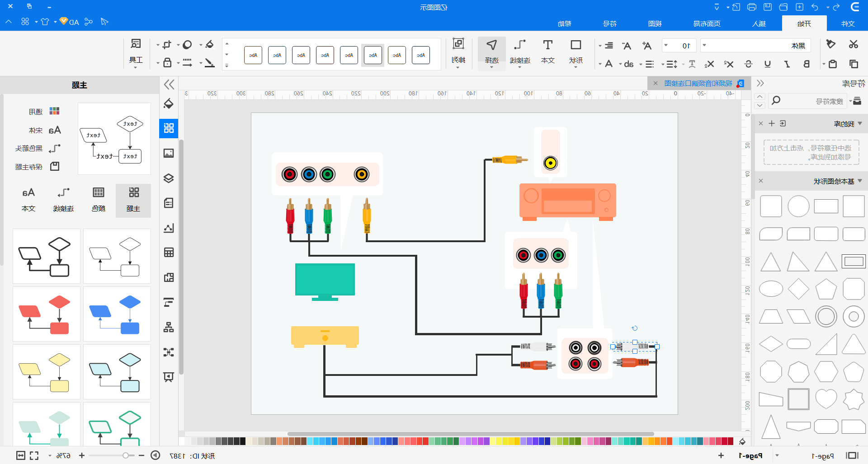Click 保存主题 (Save theme) option
Screen dimensions: 868x464
[x=37, y=167]
